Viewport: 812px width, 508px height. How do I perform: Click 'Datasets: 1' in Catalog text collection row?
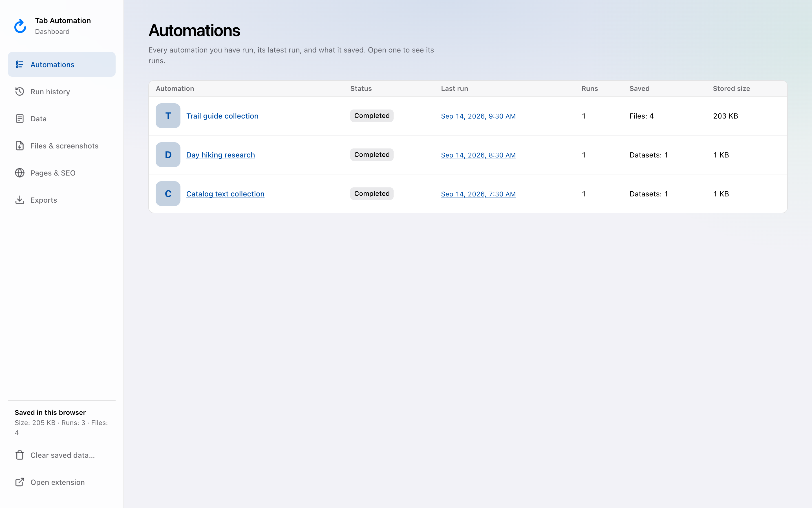coord(648,194)
